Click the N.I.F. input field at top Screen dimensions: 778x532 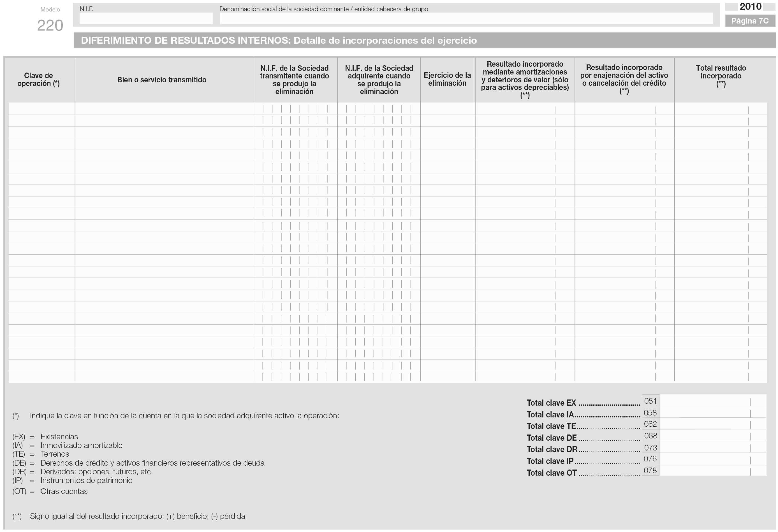point(146,18)
